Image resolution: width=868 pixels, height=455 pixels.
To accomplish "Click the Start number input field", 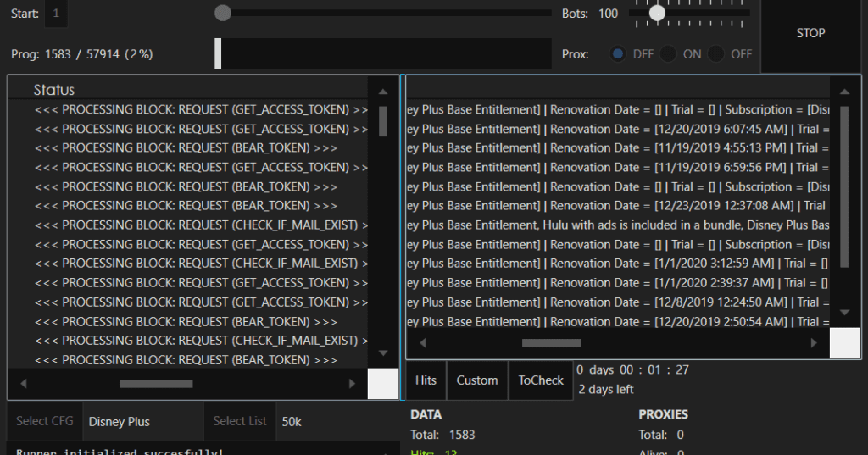I will [57, 14].
